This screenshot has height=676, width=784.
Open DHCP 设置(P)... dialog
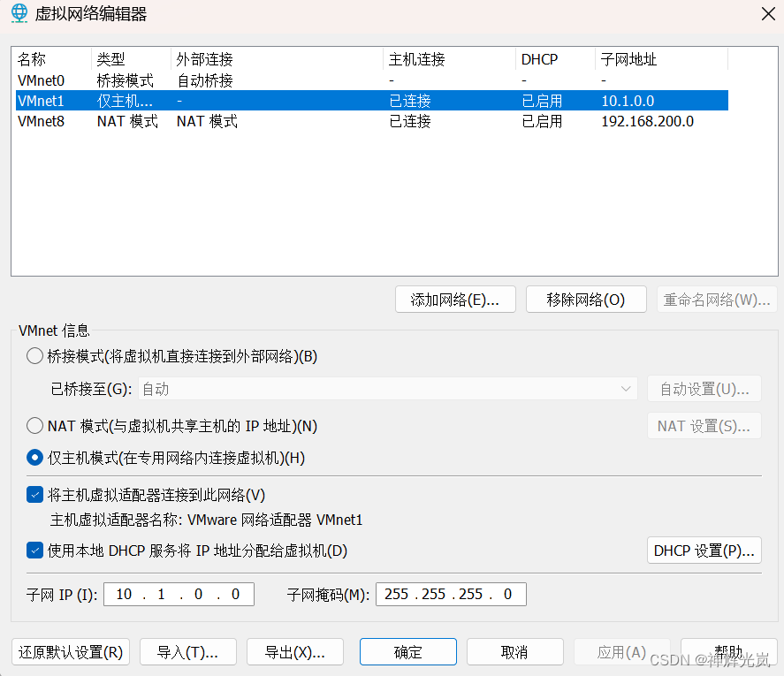point(704,551)
